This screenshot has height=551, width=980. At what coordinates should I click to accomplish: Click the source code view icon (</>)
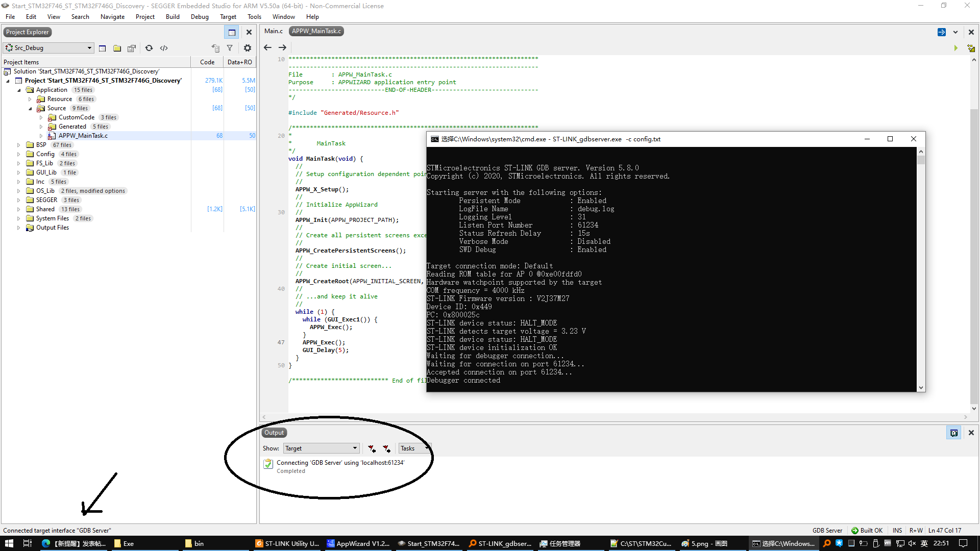click(164, 48)
